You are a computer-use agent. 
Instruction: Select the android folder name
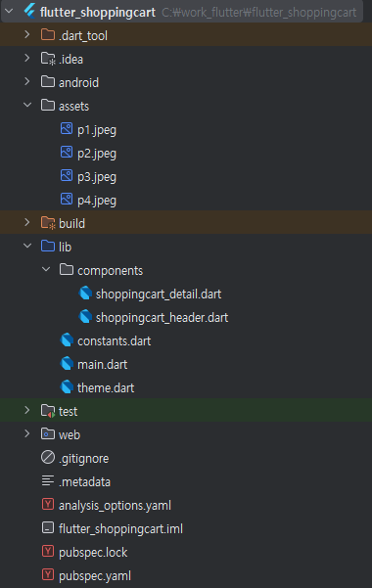click(78, 83)
